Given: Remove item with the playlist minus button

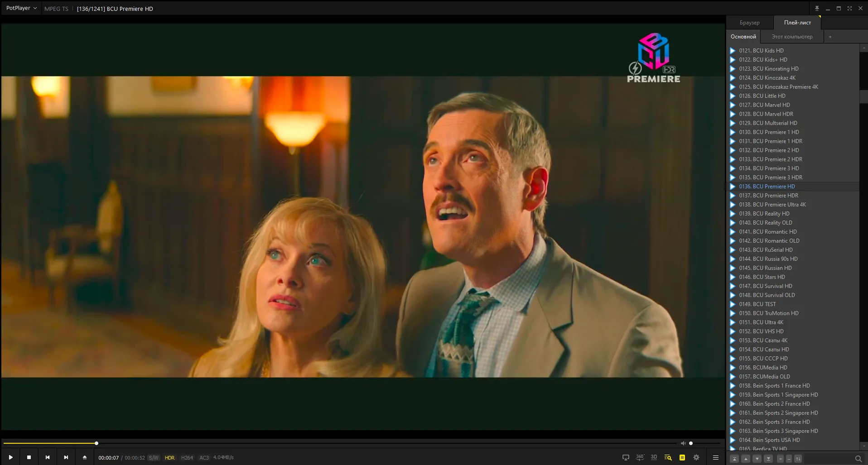Looking at the screenshot, I should pos(789,459).
